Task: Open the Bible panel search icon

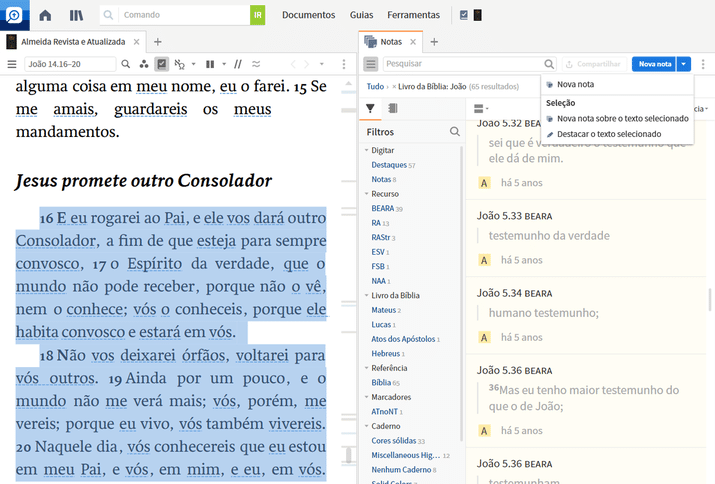Action: pos(126,64)
